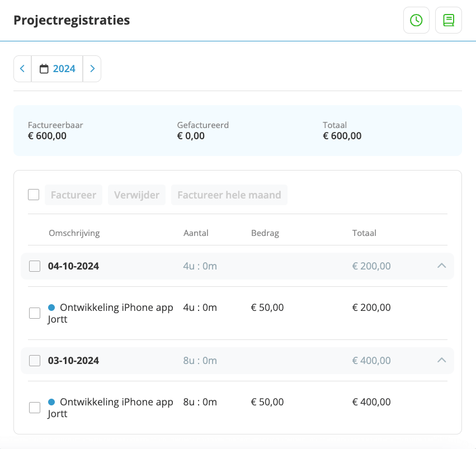Click blue project dot in 04-10-2024 entry
Image resolution: width=476 pixels, height=449 pixels.
(x=51, y=308)
